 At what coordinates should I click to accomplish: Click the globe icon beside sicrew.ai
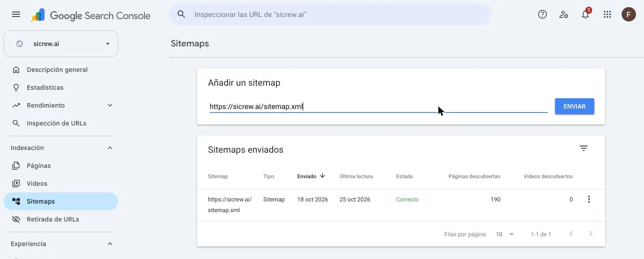(x=19, y=44)
